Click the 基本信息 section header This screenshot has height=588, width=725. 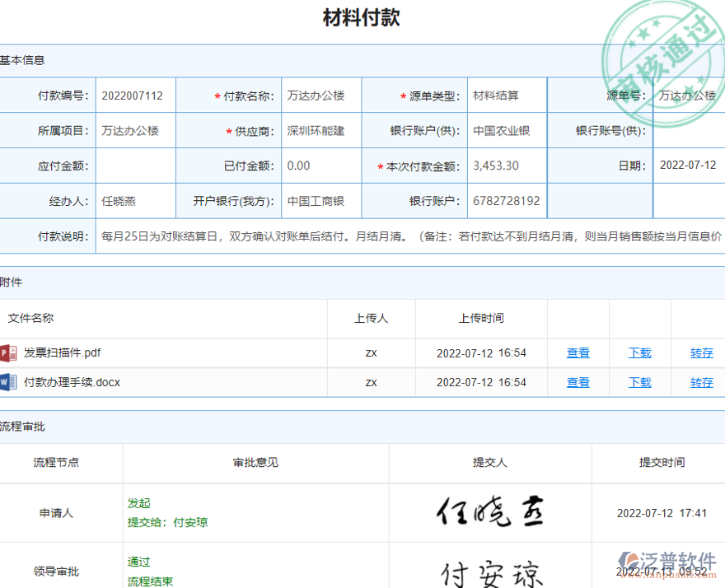[x=22, y=60]
